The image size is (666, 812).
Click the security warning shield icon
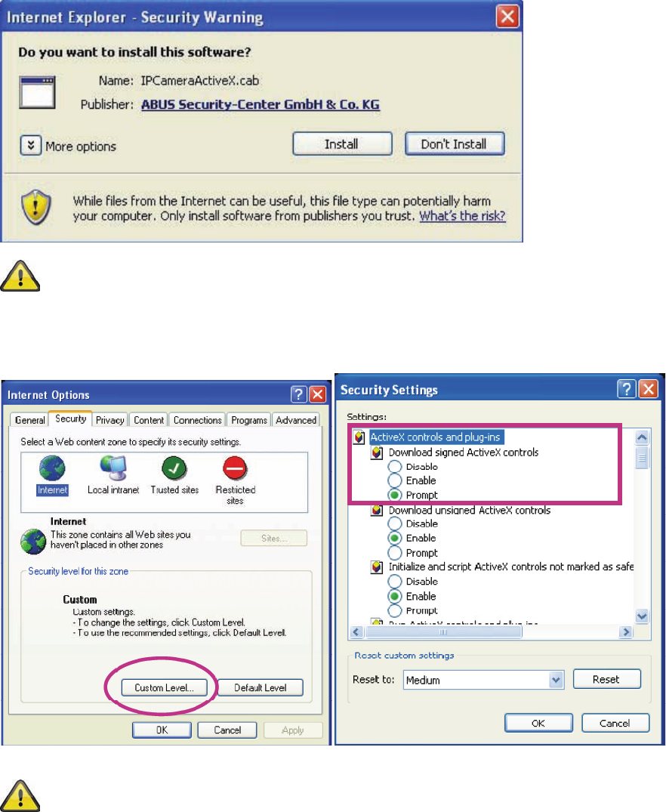35,207
